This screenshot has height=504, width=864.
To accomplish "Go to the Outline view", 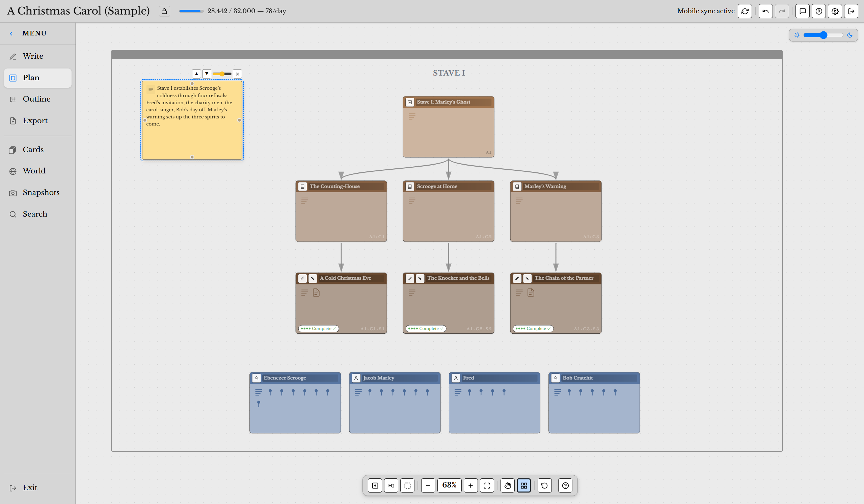I will tap(38, 99).
